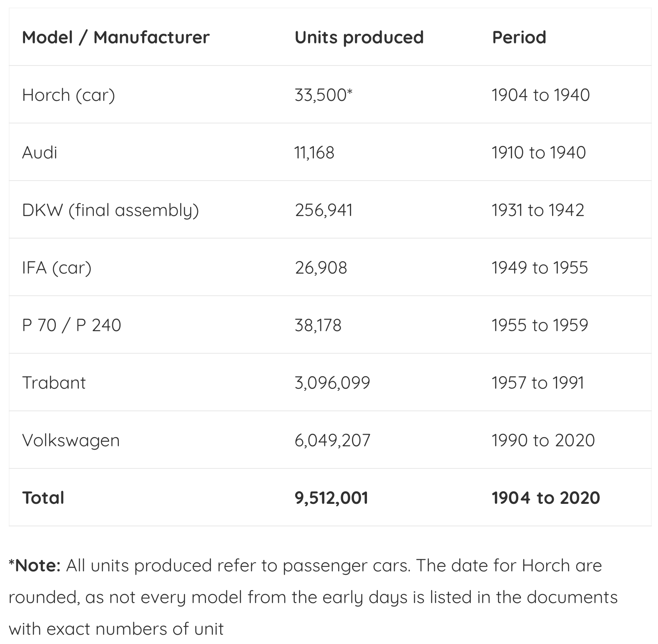Click the 38,178 units value
The height and width of the screenshot is (644, 658).
pos(318,325)
